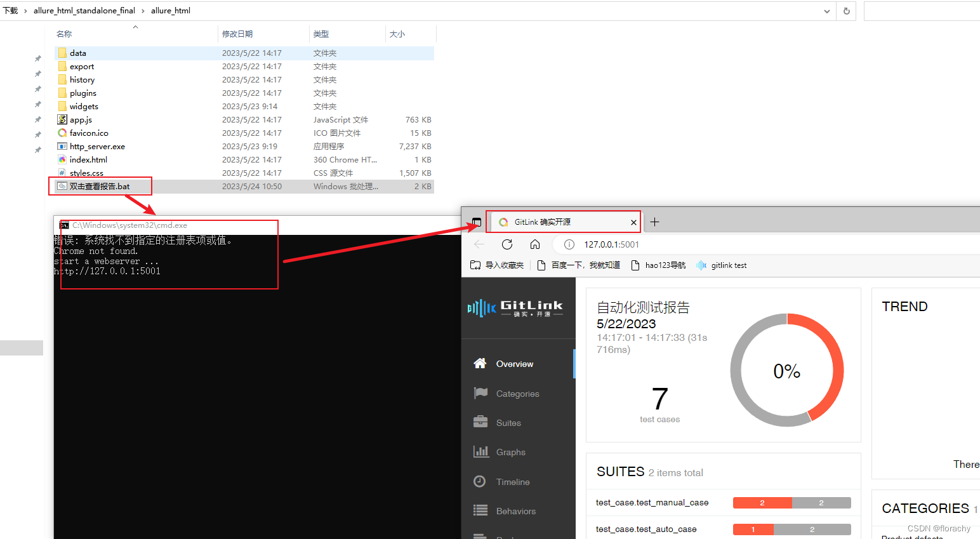Open the SUITES widget heading

(x=620, y=472)
